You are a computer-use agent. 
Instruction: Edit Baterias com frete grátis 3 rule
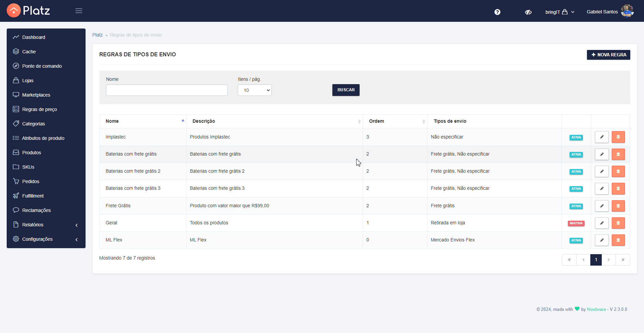602,188
